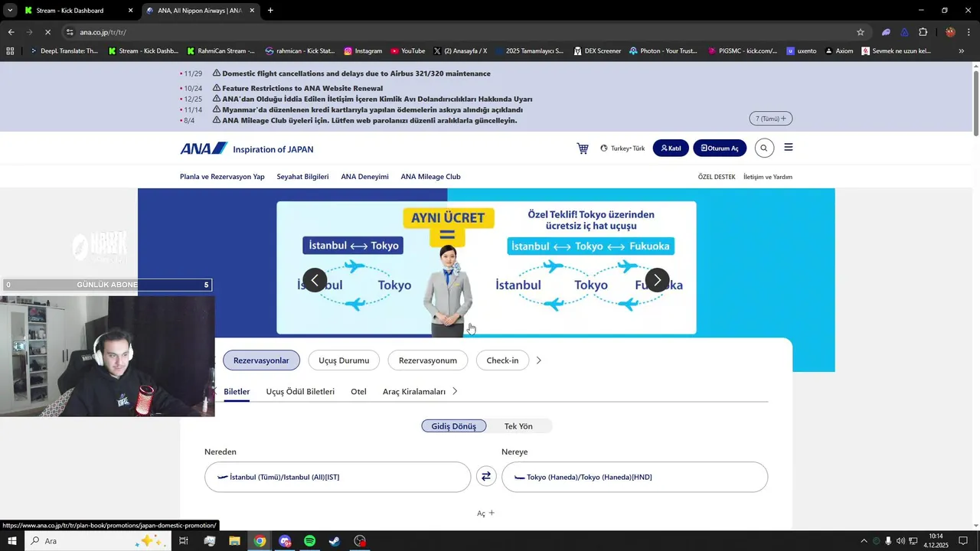Go to previous carousel slide arrow
Image resolution: width=980 pixels, height=551 pixels.
click(x=315, y=280)
